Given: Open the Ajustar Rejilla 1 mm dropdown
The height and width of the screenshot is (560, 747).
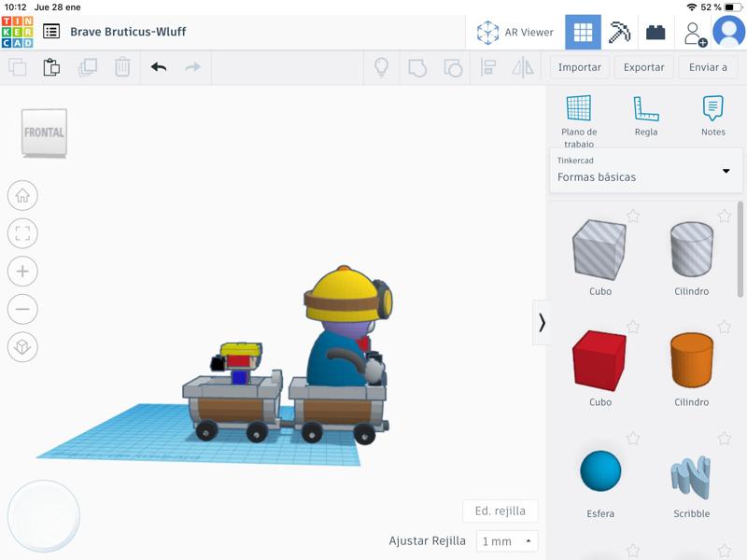Looking at the screenshot, I should coord(507,541).
